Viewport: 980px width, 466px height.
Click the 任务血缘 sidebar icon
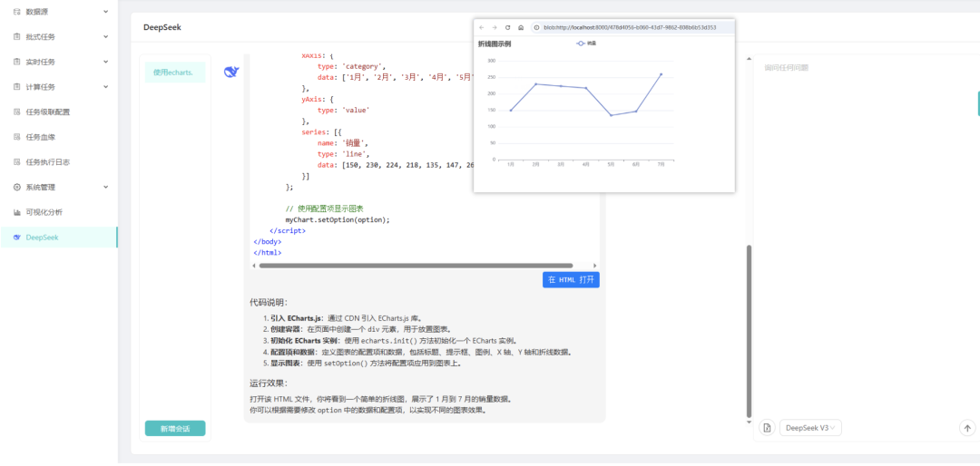(x=17, y=137)
